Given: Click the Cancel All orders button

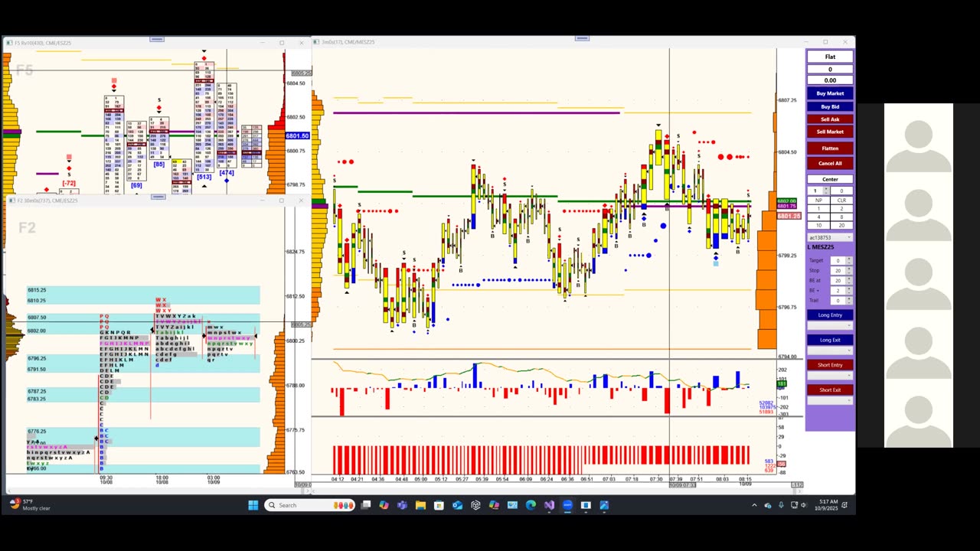Looking at the screenshot, I should (830, 163).
